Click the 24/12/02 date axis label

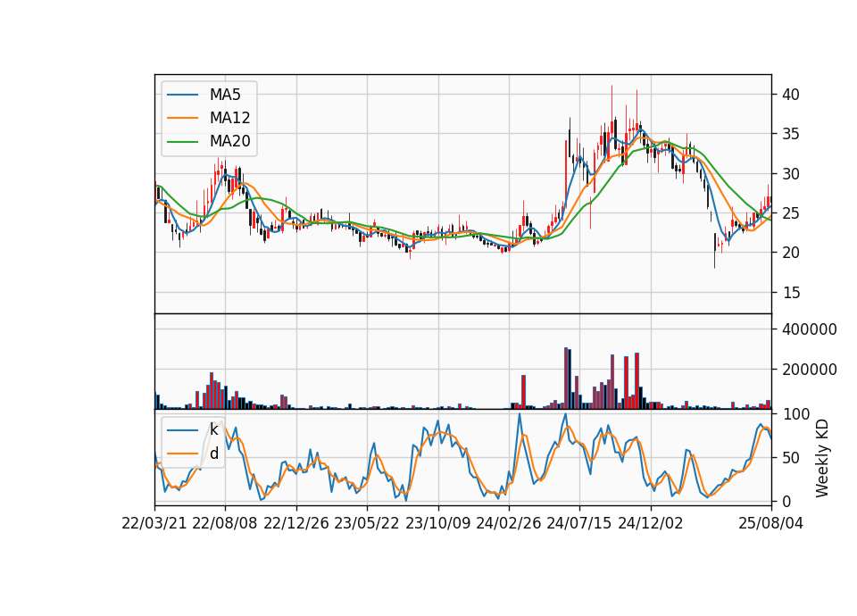point(651,524)
